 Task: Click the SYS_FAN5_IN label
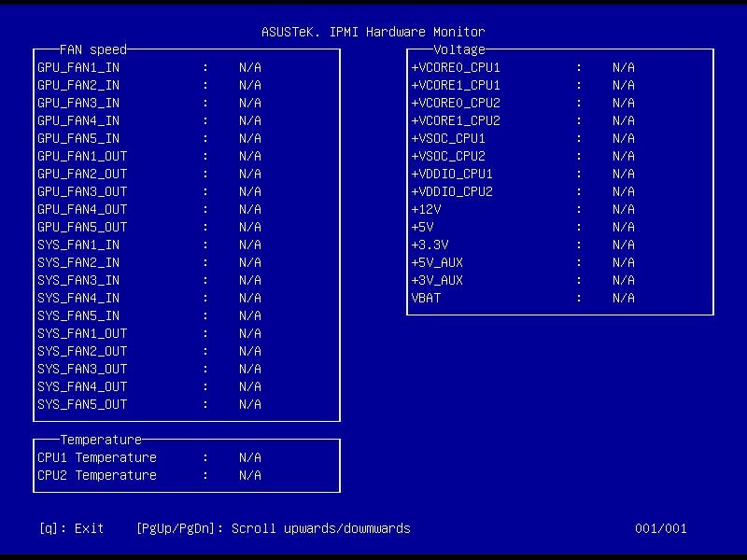coord(78,315)
